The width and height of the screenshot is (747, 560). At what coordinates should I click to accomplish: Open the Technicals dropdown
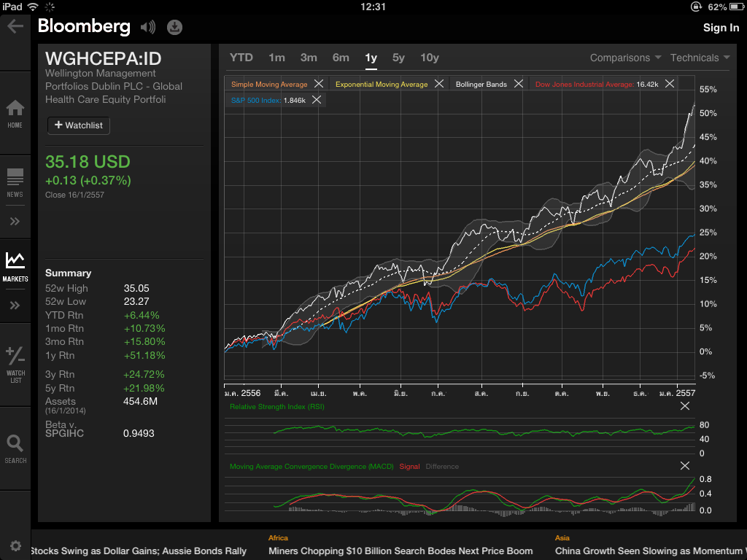[700, 58]
